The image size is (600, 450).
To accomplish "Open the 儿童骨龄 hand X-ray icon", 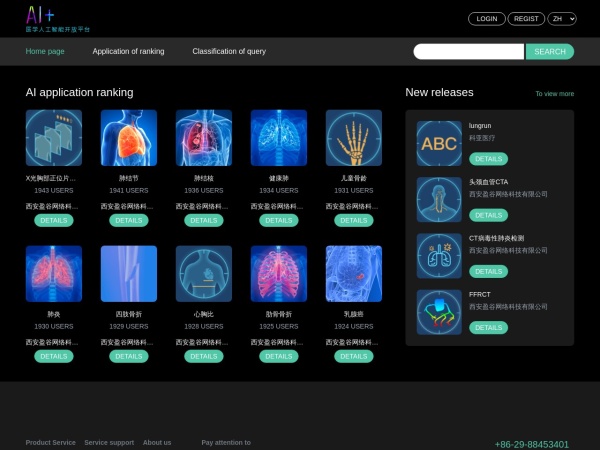I will (x=354, y=138).
